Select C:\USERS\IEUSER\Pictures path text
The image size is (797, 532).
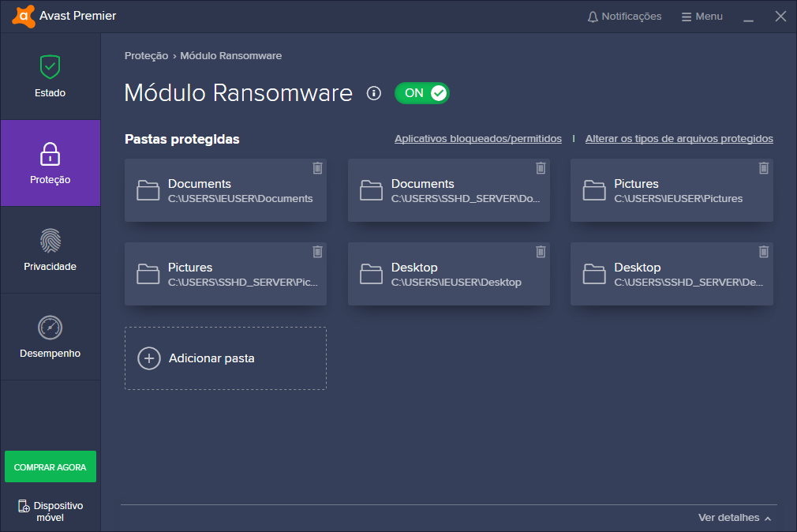click(679, 199)
